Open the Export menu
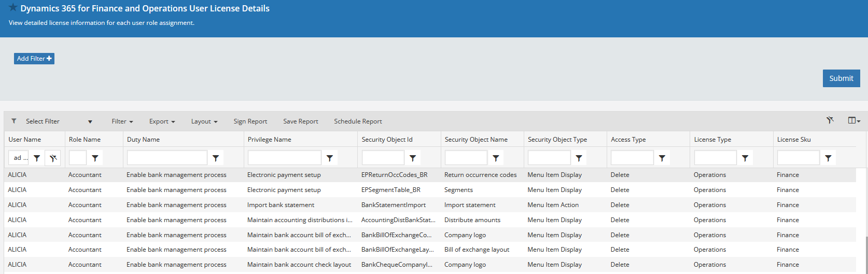868x274 pixels. pyautogui.click(x=162, y=121)
